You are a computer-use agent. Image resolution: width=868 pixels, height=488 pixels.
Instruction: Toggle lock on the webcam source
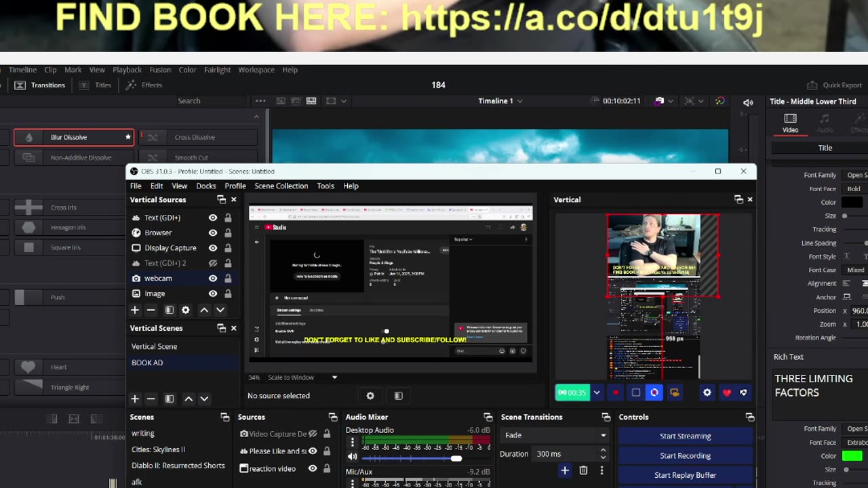click(x=228, y=279)
